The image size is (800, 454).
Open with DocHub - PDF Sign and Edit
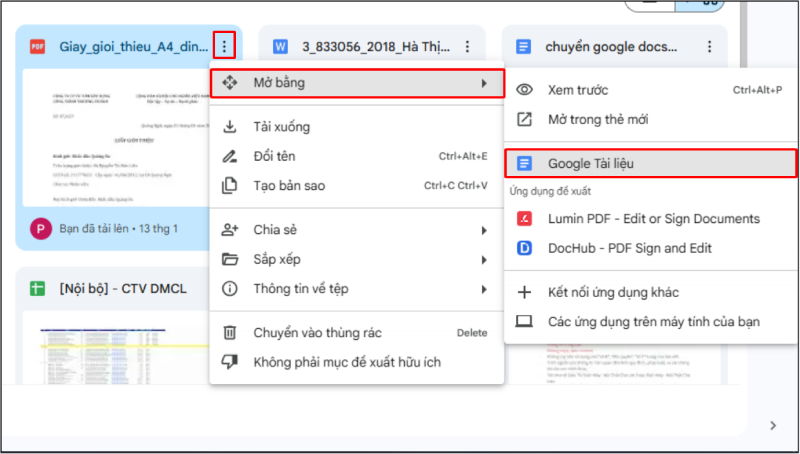coord(652,248)
